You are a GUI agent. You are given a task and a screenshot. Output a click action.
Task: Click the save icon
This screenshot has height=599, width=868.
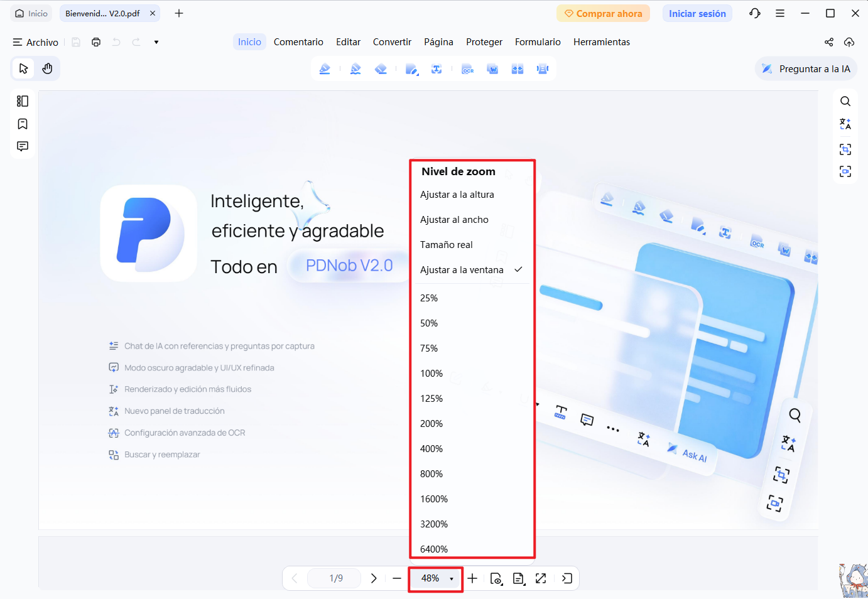(76, 42)
